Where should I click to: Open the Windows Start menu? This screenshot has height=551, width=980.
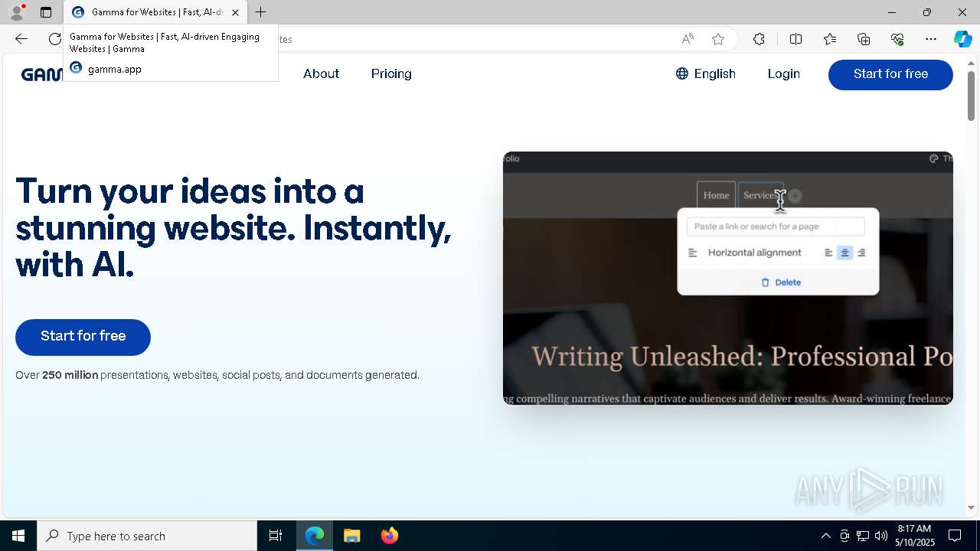[18, 536]
